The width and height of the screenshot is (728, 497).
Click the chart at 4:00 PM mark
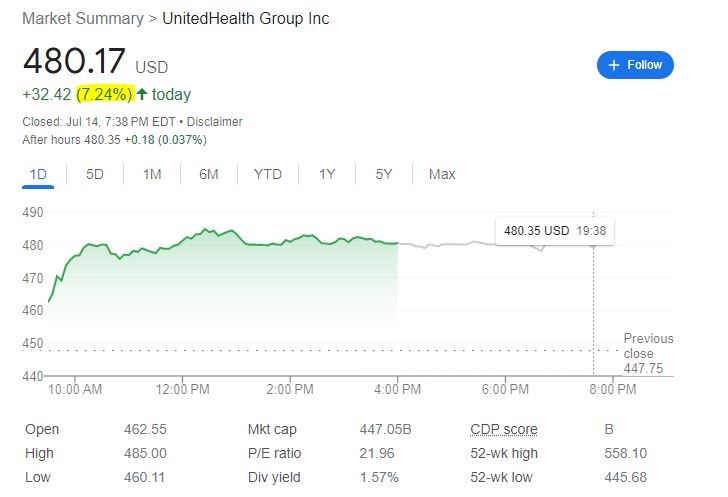coord(397,388)
